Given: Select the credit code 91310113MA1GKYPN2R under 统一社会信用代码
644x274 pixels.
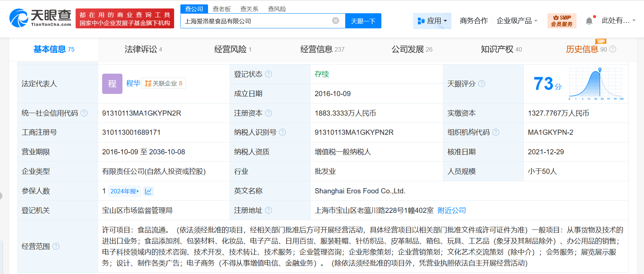Looking at the screenshot, I should coord(142,113).
